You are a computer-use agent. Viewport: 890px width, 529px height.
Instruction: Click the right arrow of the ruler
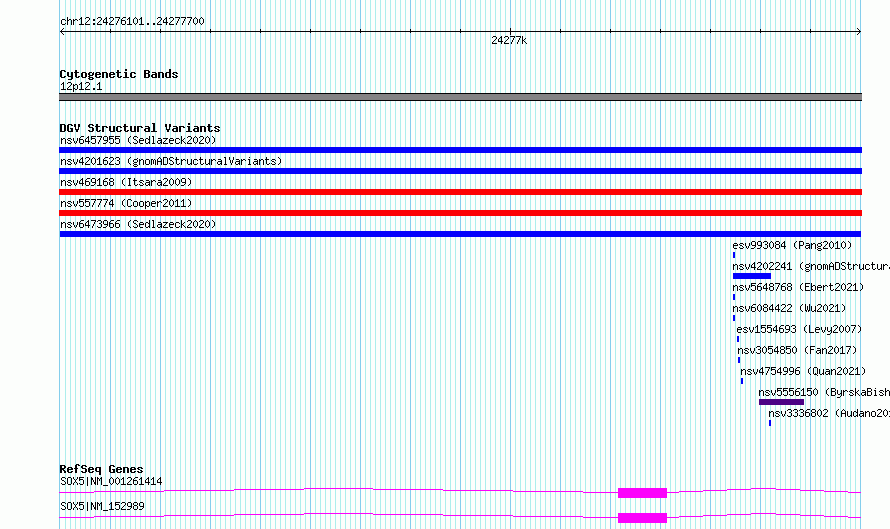click(x=858, y=32)
